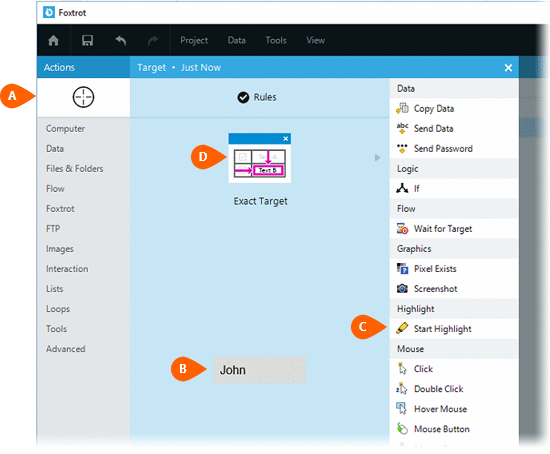Click the small arrow beside Exact Target

tap(377, 158)
